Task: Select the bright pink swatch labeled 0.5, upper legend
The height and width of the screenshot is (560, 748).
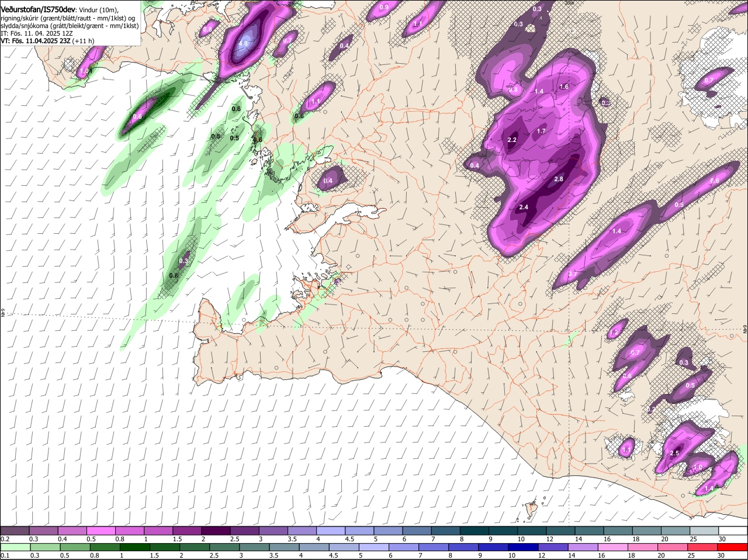Action: (x=101, y=531)
